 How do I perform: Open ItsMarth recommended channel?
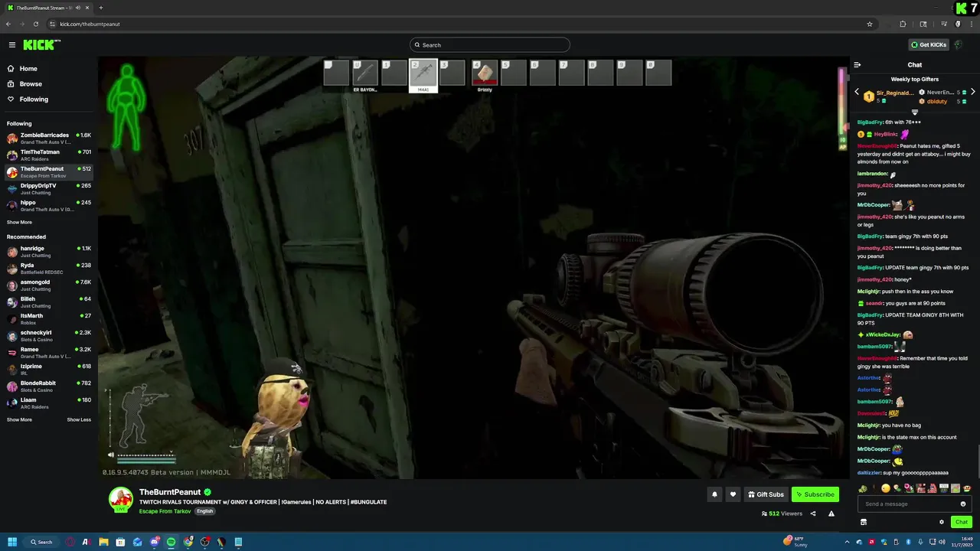49,319
